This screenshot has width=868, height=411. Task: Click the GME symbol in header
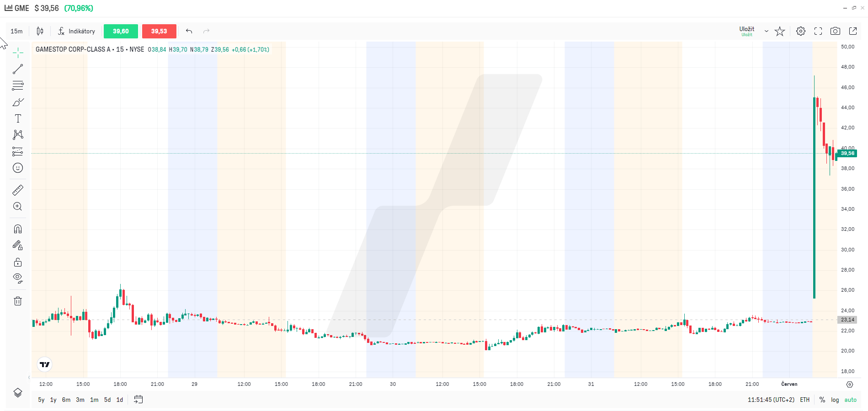(21, 8)
